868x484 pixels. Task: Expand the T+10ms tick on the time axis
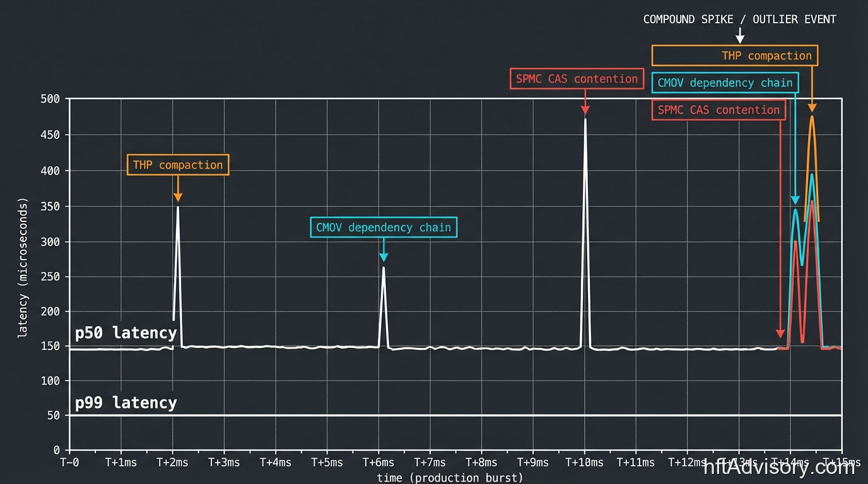[x=584, y=462]
